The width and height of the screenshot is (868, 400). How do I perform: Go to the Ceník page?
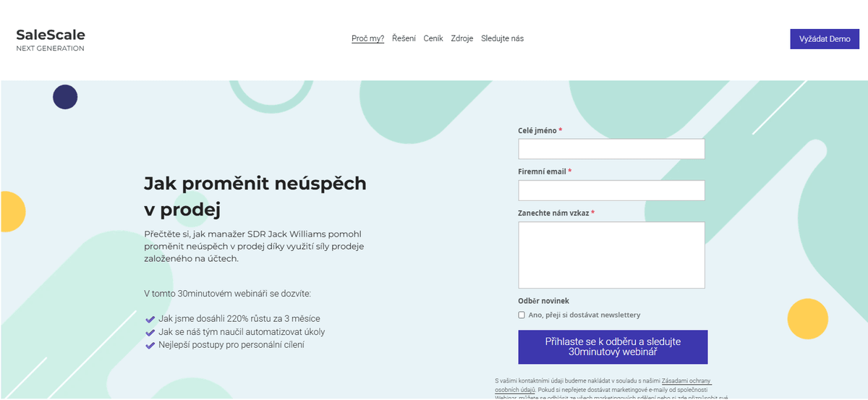pos(433,38)
